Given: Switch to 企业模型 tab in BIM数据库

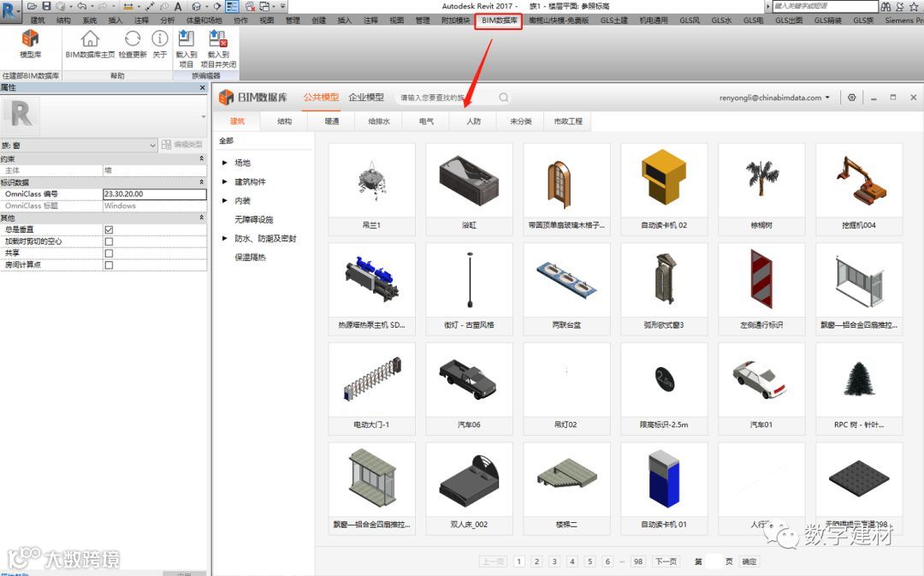Looking at the screenshot, I should click(x=366, y=98).
